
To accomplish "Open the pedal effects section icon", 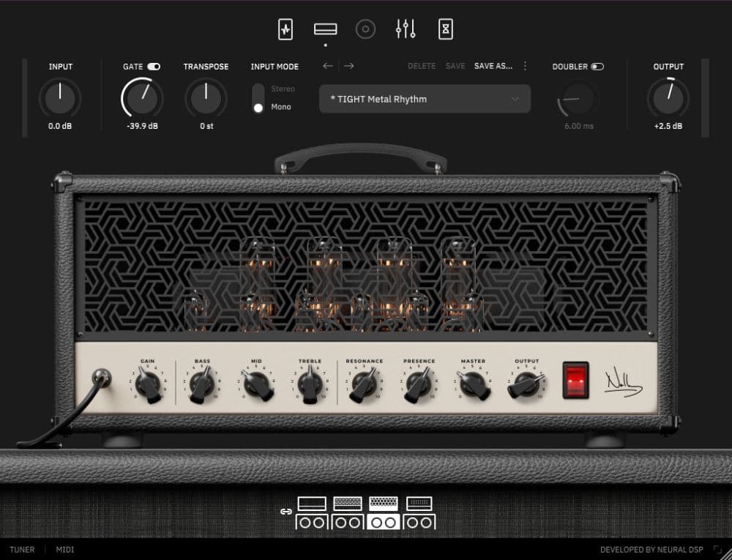I will pos(285,29).
